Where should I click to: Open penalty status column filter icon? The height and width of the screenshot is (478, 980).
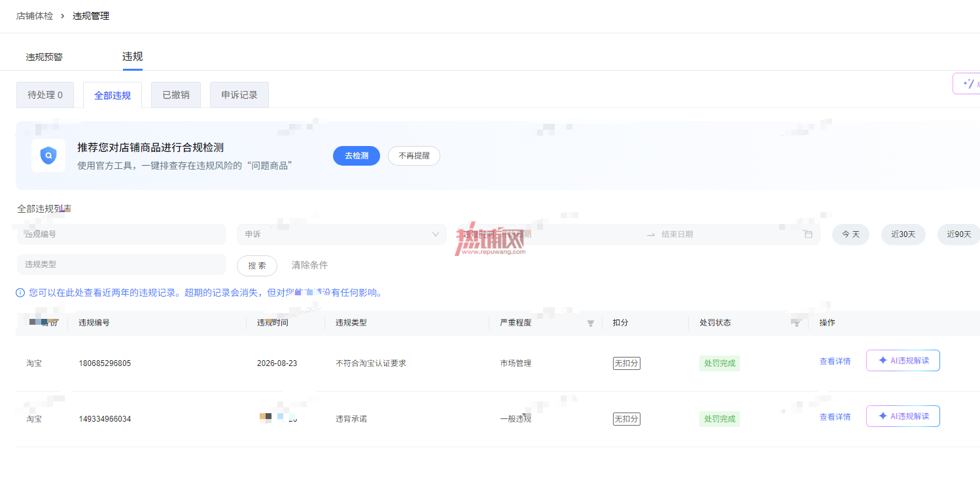click(797, 323)
